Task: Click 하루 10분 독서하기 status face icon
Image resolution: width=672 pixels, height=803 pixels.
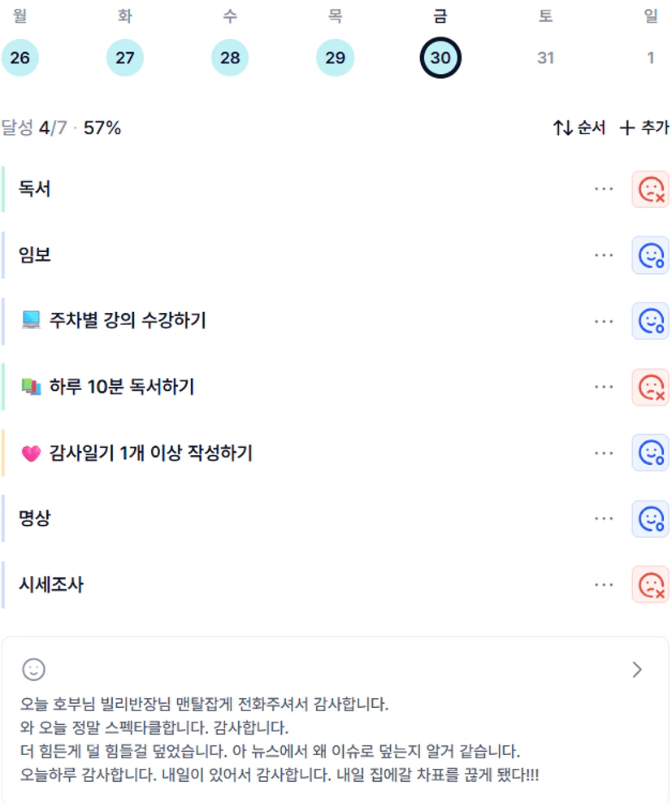Action: [650, 387]
